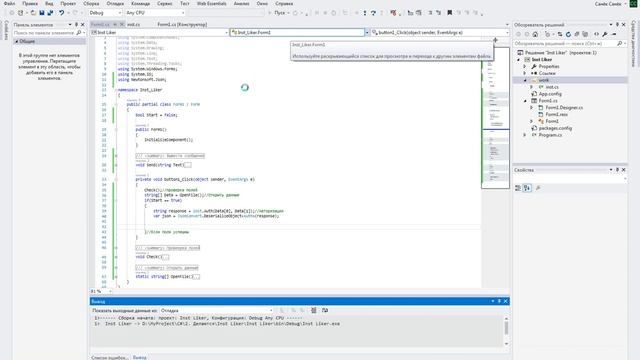Open the Правка menu
Screen dimensions: 640x360
click(30, 3)
